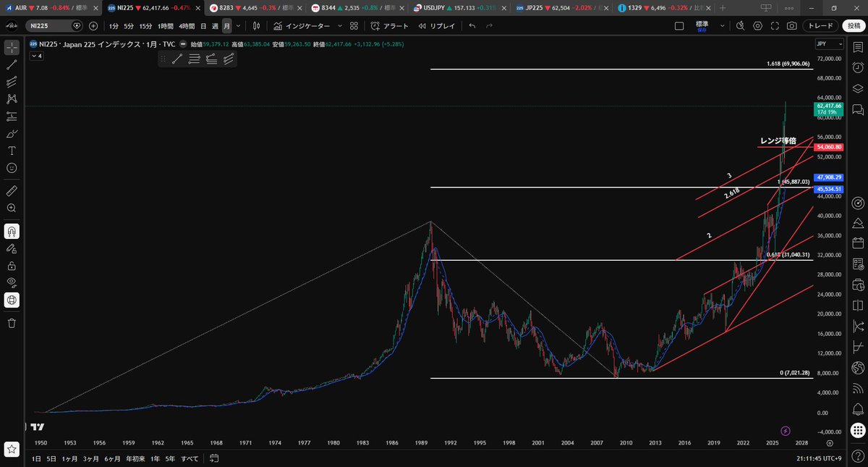Select the 年初来 date range
Screen dimensions: 868x467
135,458
